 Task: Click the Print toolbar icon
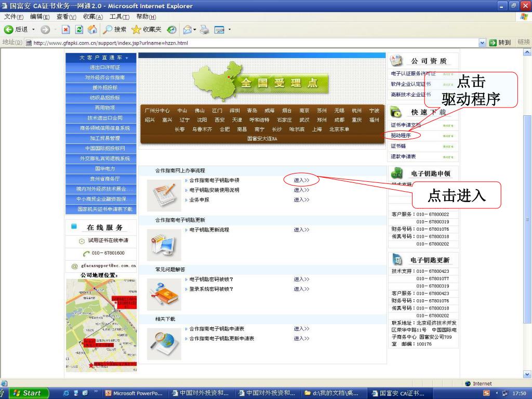tap(204, 30)
